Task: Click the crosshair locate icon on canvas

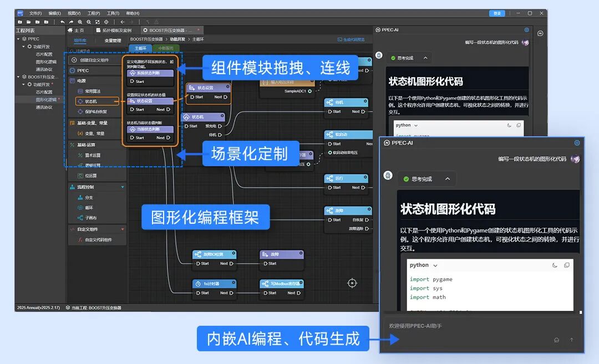Action: click(x=352, y=283)
